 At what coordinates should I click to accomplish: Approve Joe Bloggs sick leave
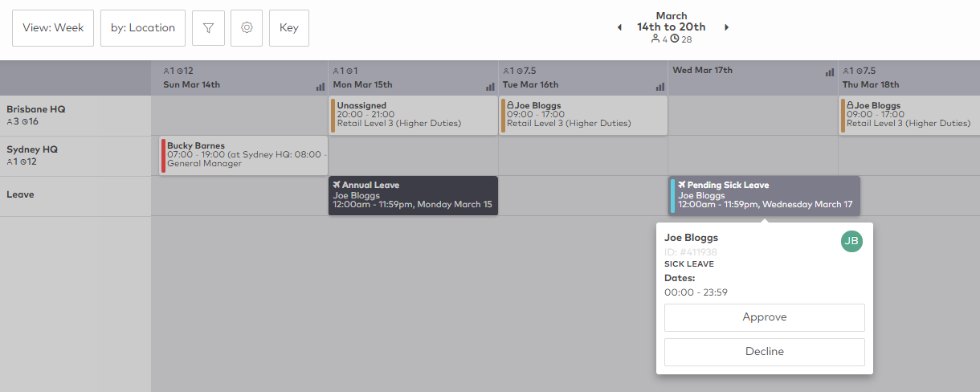coord(764,317)
